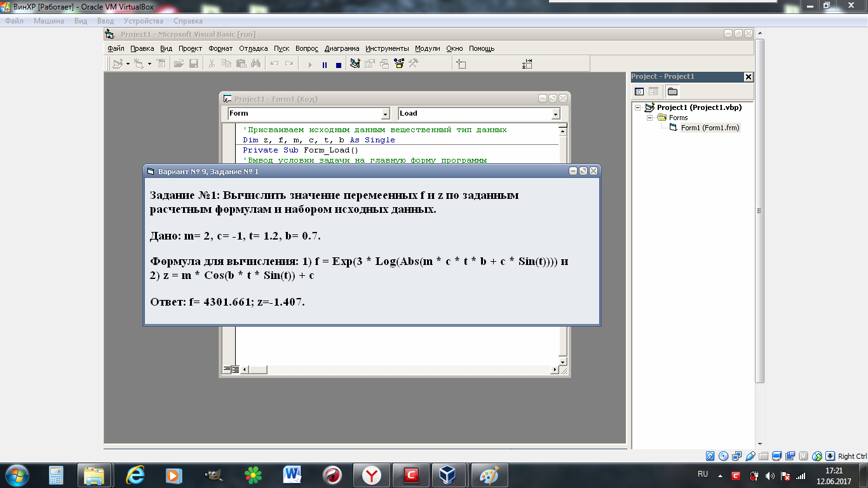Select Form1 (Form1.frm) in project tree
The image size is (868, 488).
[x=710, y=128]
